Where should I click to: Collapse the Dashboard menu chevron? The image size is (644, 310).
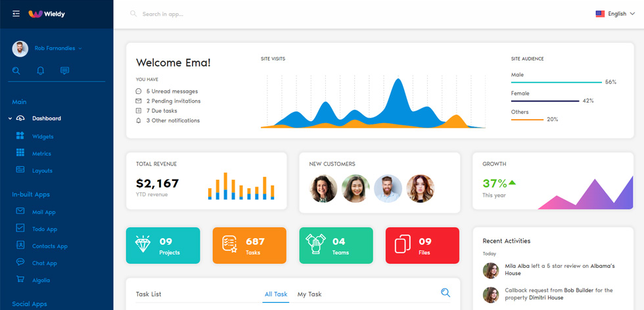11,118
